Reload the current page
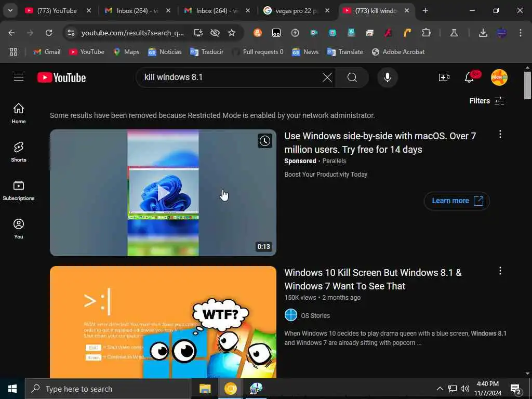This screenshot has height=399, width=532. coord(49,33)
